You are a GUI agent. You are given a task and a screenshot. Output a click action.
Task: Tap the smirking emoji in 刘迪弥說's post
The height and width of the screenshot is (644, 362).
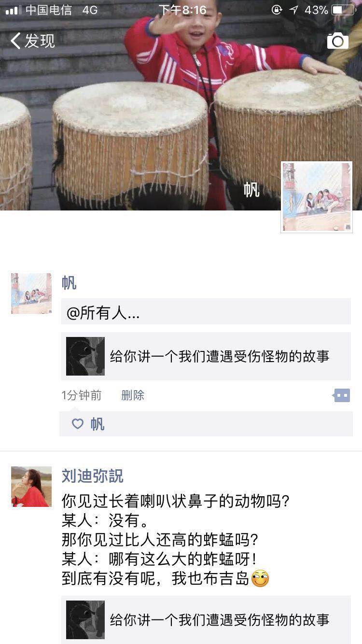point(260,578)
